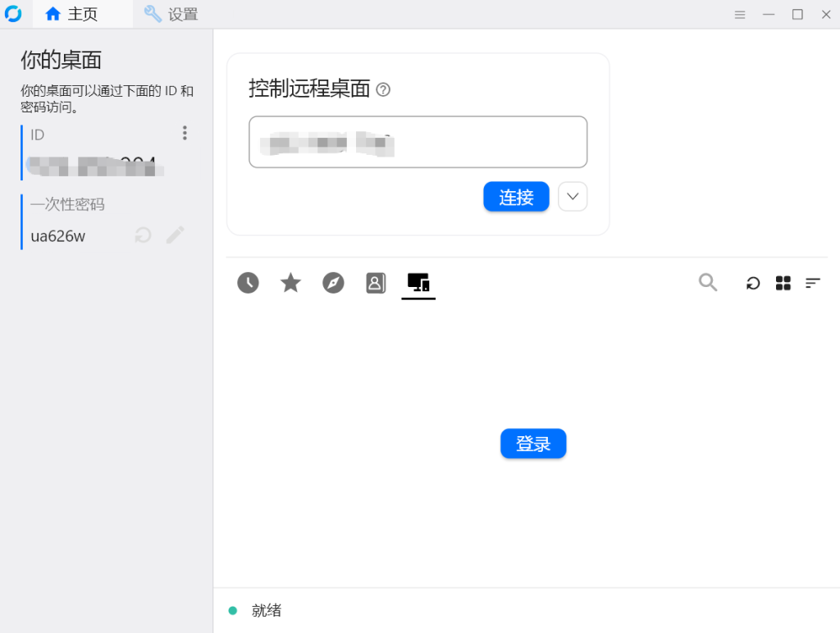Click the help icon beside 控制远程桌面
This screenshot has height=633, width=840.
tap(383, 89)
